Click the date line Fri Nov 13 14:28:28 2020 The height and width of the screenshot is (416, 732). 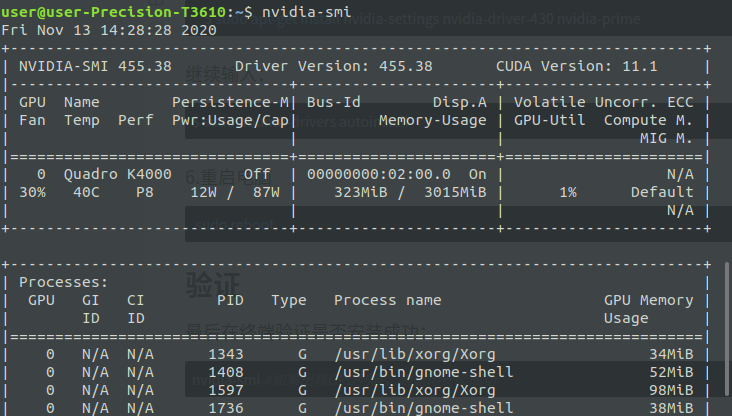tap(109, 30)
